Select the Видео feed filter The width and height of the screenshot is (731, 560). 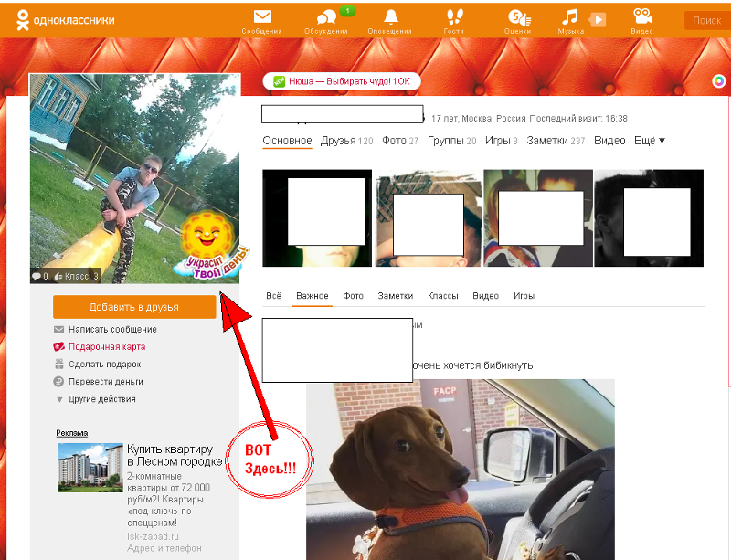tap(486, 296)
